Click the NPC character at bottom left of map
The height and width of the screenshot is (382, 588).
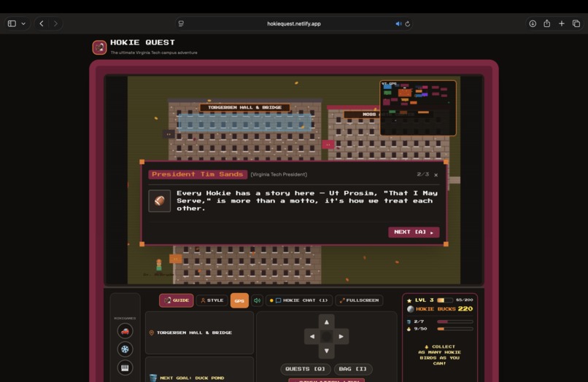point(159,265)
